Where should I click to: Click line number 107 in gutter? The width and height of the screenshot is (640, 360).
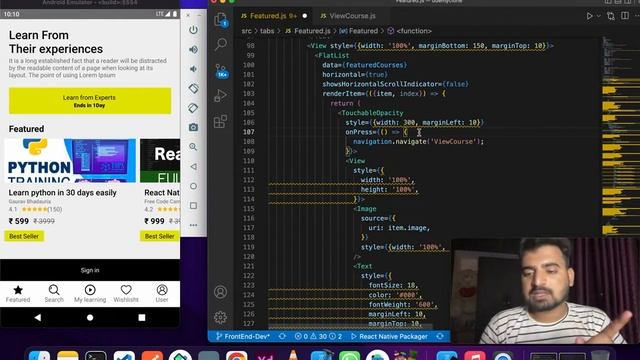(x=249, y=132)
